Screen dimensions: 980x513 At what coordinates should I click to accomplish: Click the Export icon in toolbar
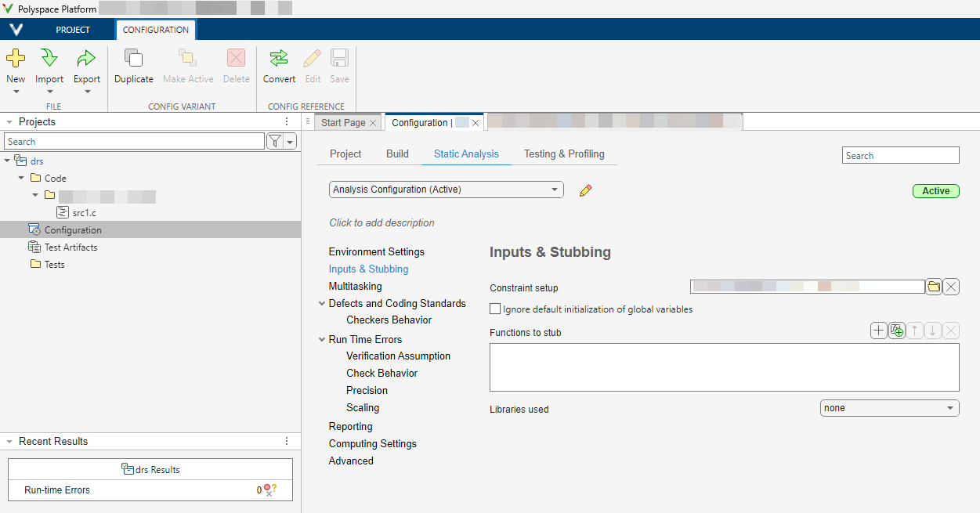point(87,59)
